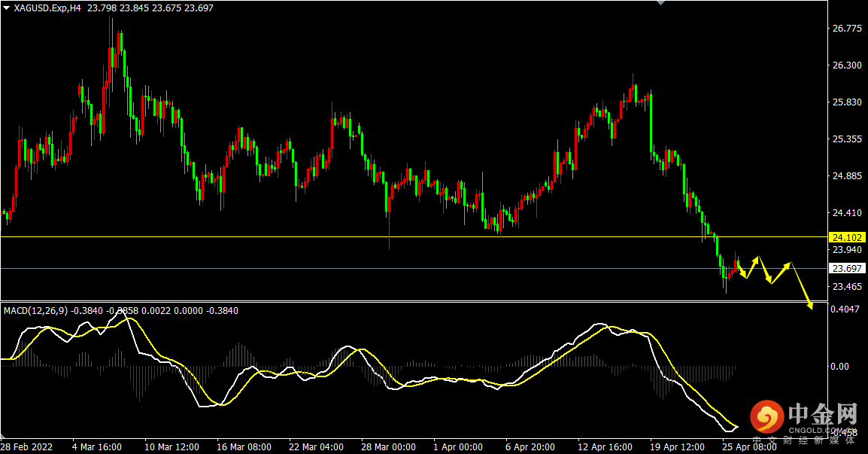The height and width of the screenshot is (454, 868).
Task: Click the 23.697 current price label
Action: [847, 268]
